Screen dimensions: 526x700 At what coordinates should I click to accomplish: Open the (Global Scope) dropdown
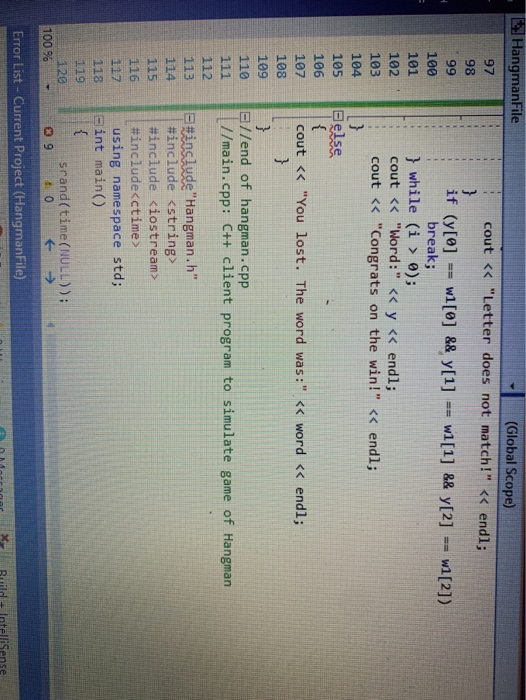pos(510,464)
